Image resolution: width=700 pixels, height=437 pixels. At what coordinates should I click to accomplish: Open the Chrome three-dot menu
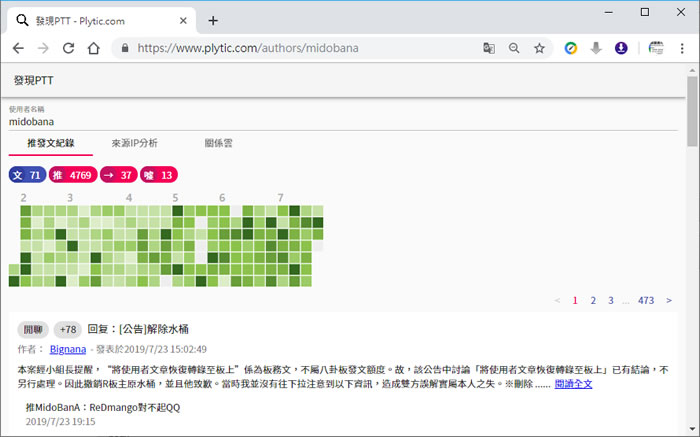click(x=682, y=48)
